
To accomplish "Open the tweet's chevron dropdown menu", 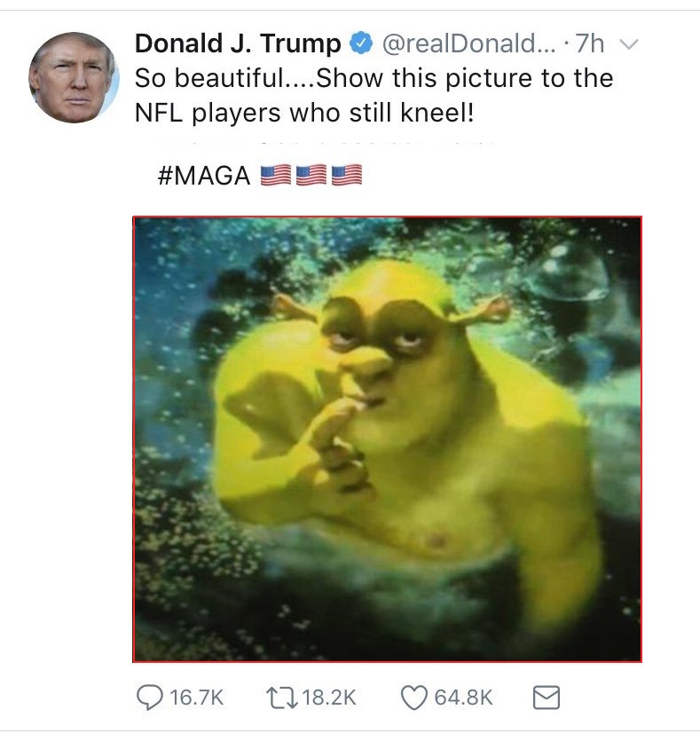I will (629, 44).
